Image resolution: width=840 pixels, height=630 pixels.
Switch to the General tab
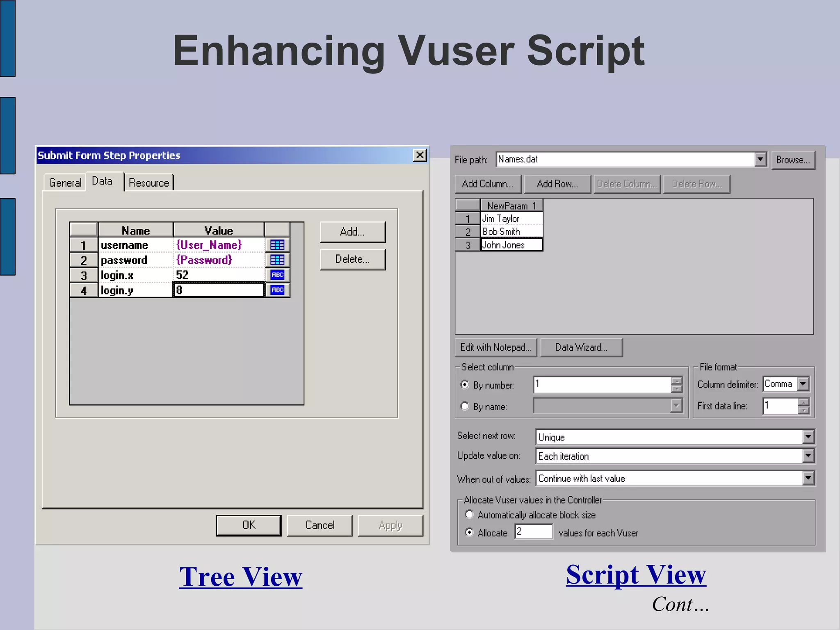65,183
